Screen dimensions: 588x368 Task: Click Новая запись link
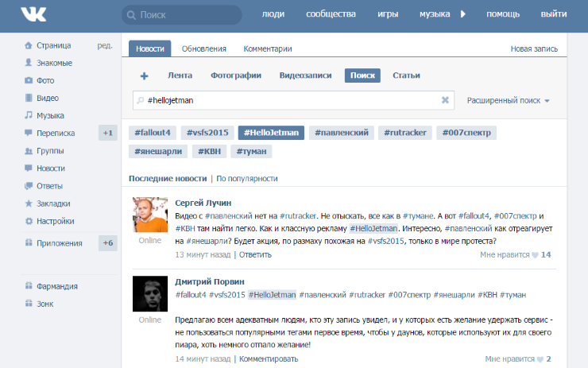534,48
